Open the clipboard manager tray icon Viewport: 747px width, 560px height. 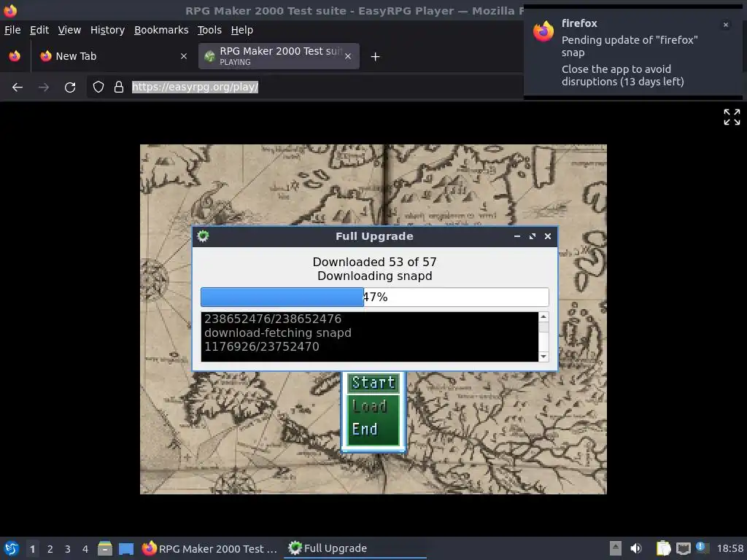(663, 548)
